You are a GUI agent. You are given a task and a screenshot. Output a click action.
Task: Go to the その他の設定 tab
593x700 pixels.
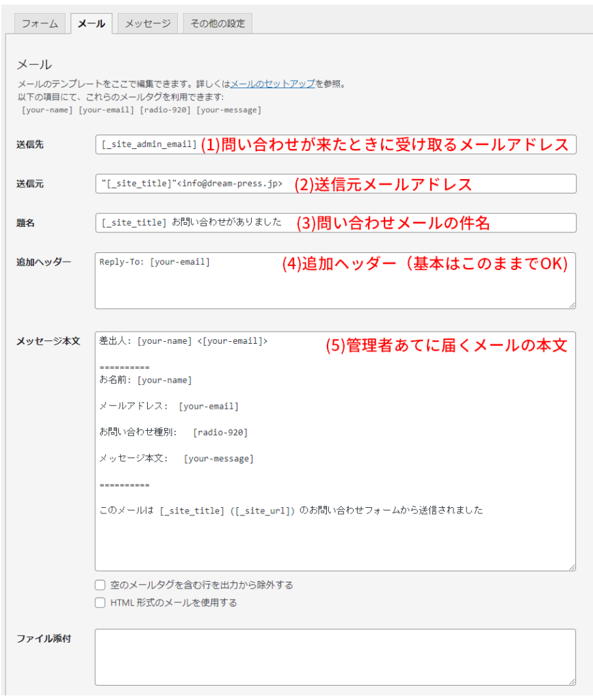click(x=218, y=23)
